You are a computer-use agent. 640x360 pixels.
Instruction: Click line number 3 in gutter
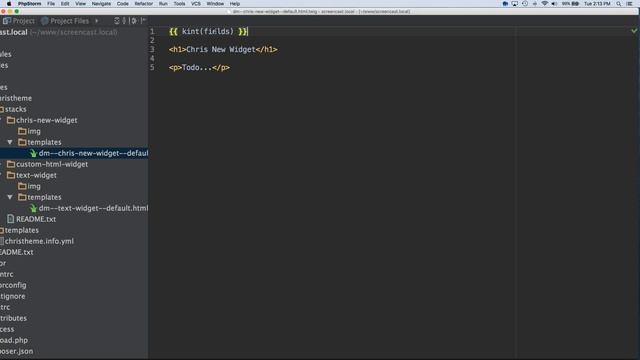[152, 49]
